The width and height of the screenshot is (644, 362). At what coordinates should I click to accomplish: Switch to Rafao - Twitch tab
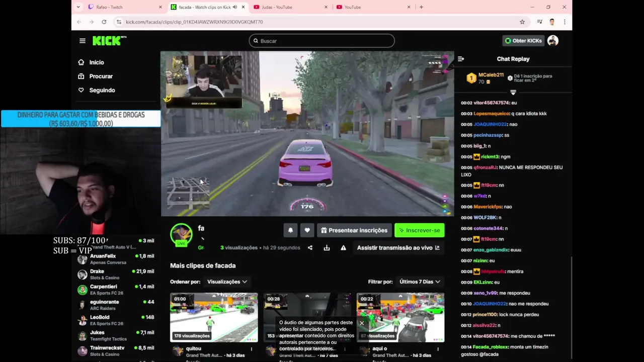(x=126, y=7)
